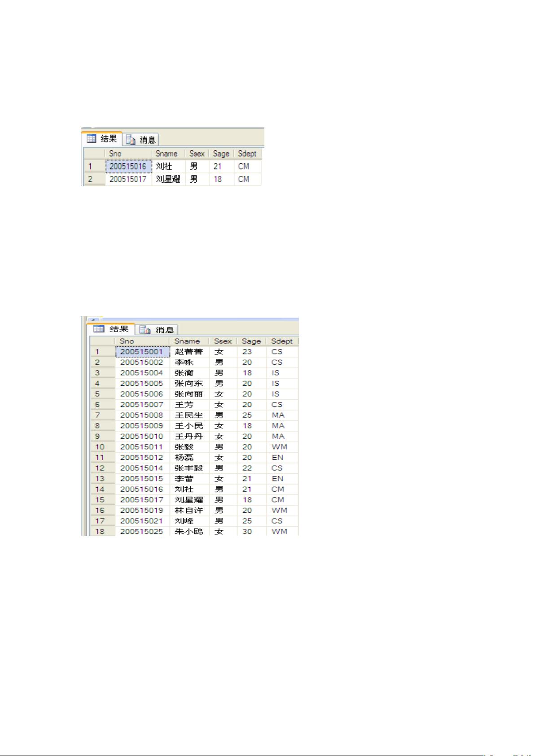535x756 pixels.
Task: Select Sno column header in upper table
Action: point(128,153)
